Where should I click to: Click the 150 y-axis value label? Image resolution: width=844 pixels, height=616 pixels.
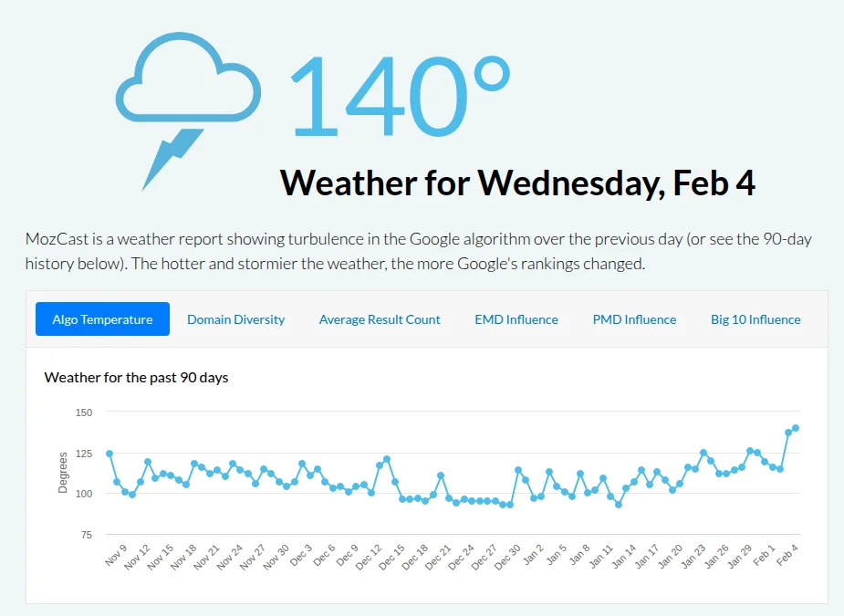(84, 412)
